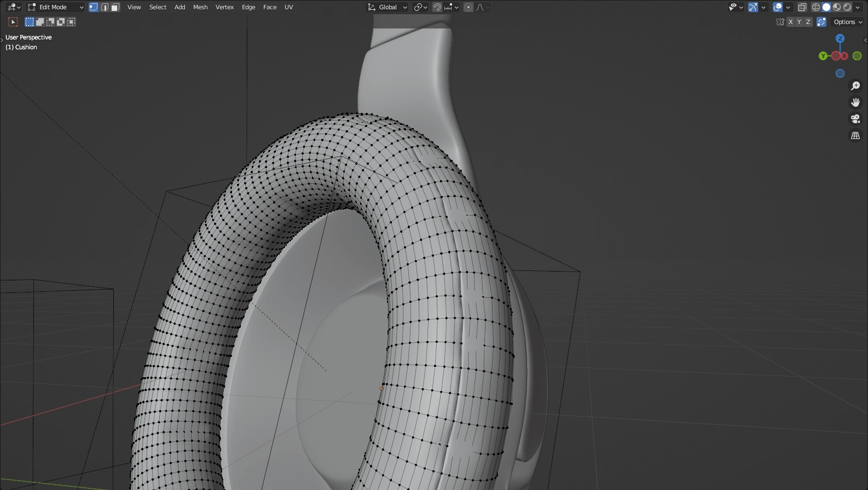Expand the overlays options dropdown
This screenshot has height=490, width=868.
788,7
